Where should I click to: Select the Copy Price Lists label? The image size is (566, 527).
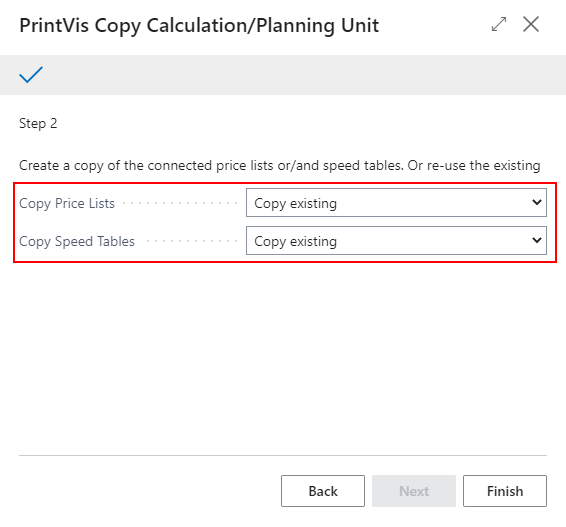click(67, 203)
